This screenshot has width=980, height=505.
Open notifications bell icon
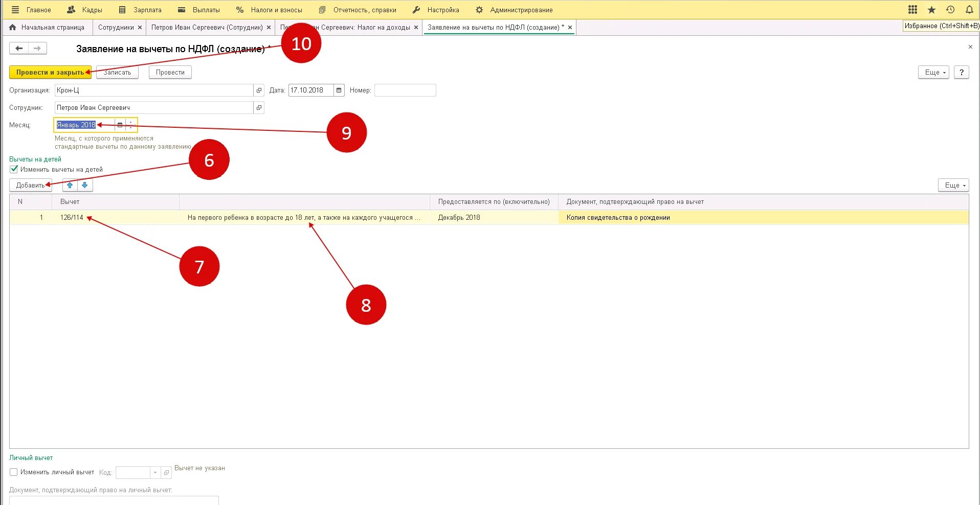(969, 10)
